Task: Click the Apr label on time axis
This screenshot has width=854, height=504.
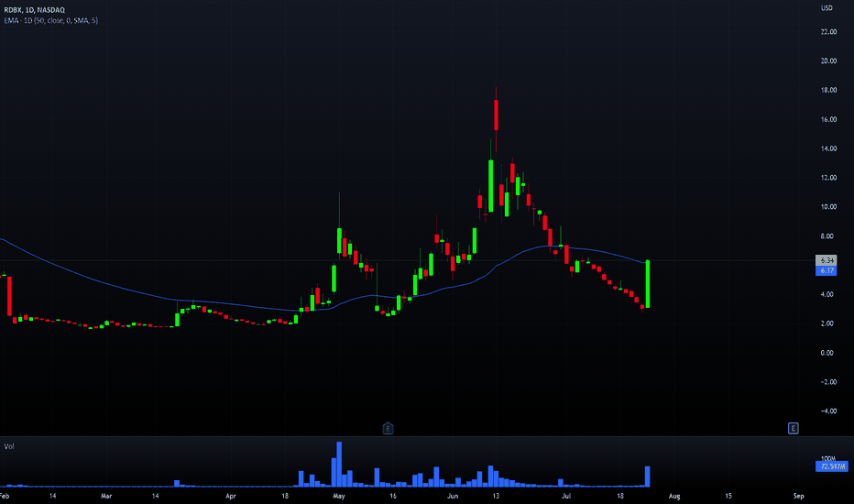Action: 230,497
